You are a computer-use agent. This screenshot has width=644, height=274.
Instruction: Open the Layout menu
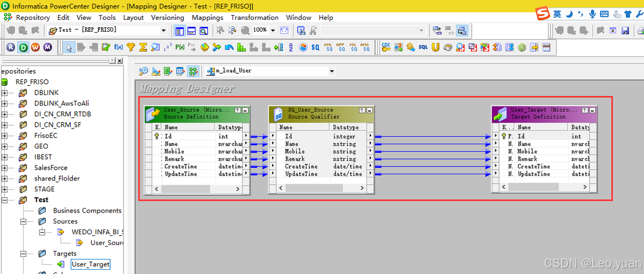coord(133,18)
